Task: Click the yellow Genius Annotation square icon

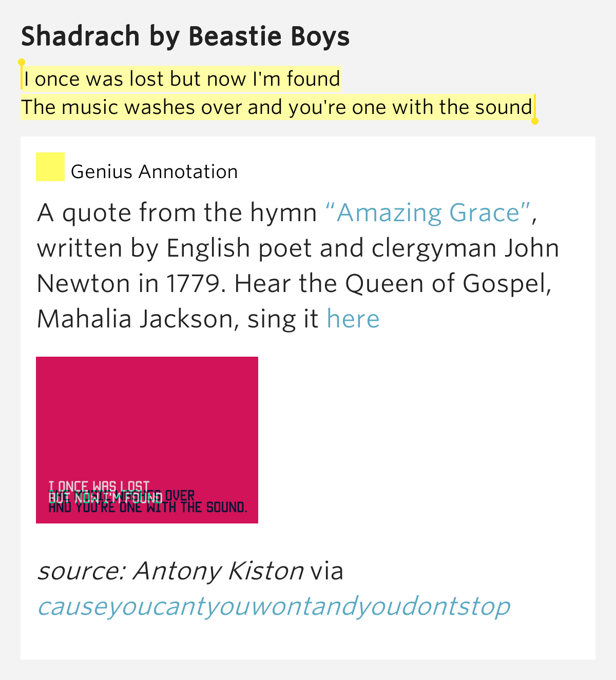Action: tap(50, 167)
